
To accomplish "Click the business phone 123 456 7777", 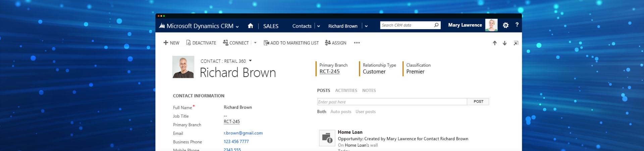I will (x=236, y=142).
